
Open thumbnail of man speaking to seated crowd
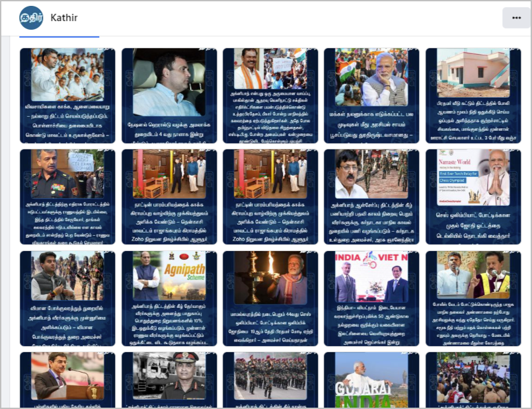pos(67,96)
